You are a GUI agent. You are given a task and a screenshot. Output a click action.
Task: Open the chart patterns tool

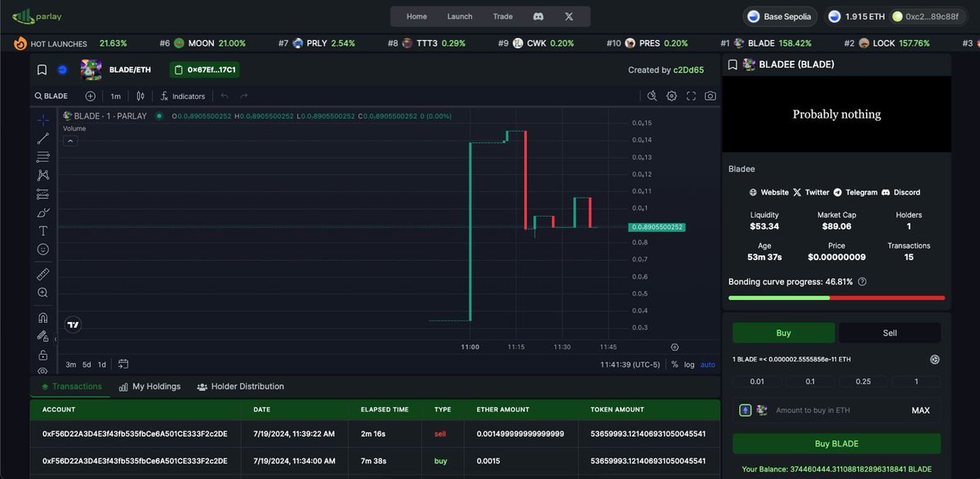[x=43, y=175]
